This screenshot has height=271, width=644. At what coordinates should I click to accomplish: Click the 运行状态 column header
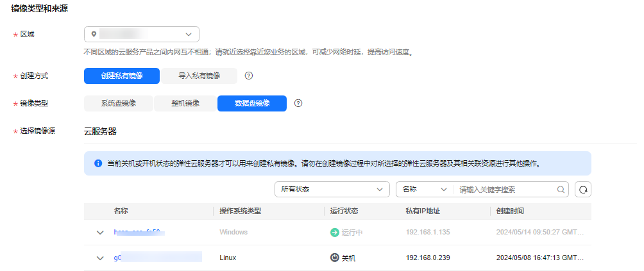coord(344,211)
